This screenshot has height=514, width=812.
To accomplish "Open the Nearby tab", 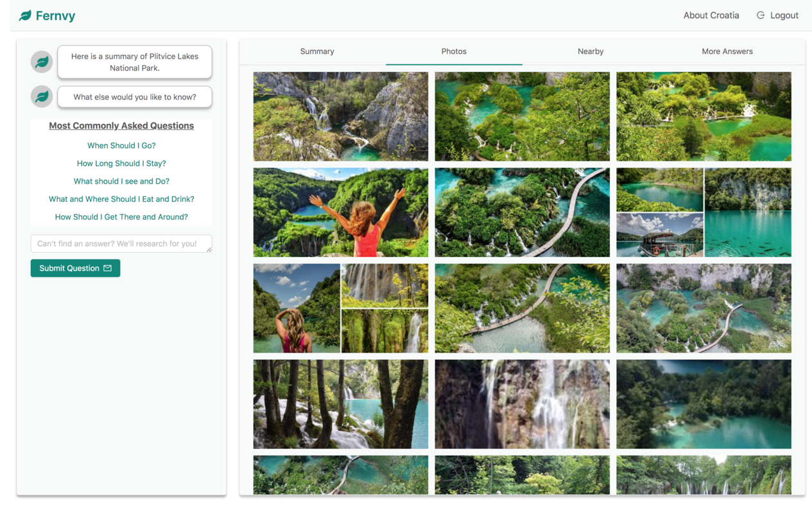I will pyautogui.click(x=590, y=51).
